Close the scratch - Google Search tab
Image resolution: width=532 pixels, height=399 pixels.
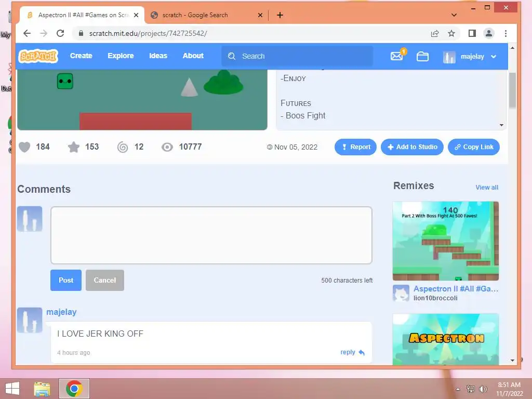point(260,15)
